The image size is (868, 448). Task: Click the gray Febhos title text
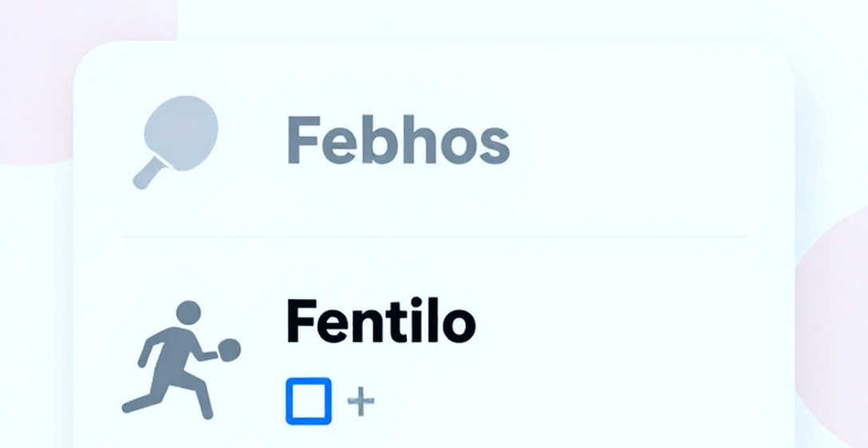click(x=398, y=140)
